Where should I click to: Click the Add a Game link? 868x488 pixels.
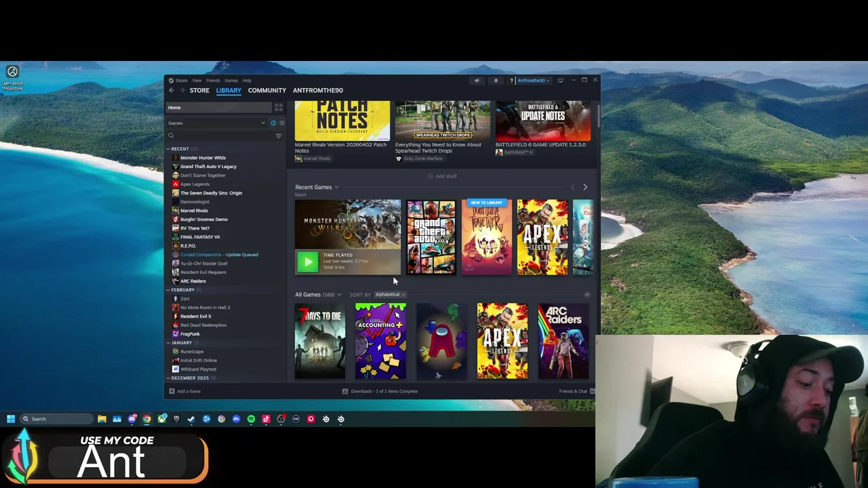pos(189,391)
